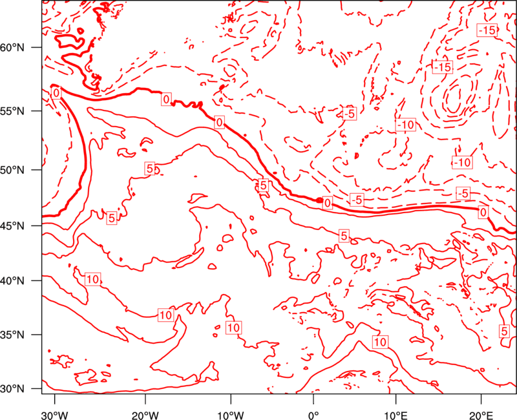Click the 35°N latitude axis label

[x=12, y=335]
